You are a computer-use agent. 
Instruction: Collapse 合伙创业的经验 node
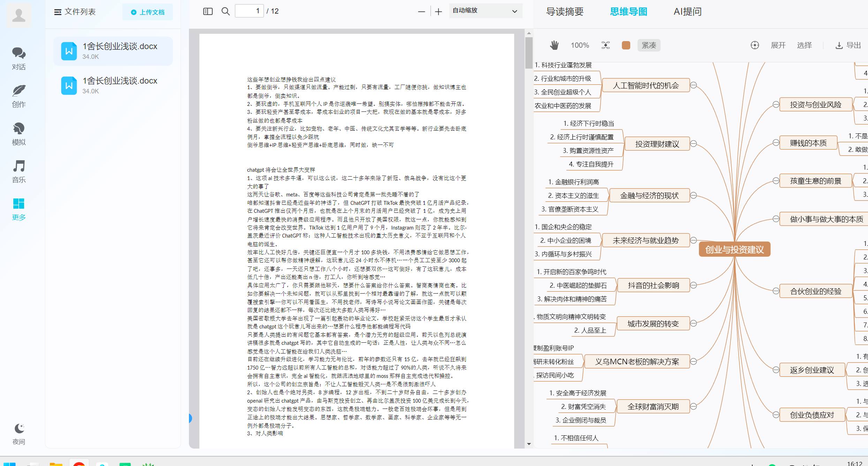776,291
